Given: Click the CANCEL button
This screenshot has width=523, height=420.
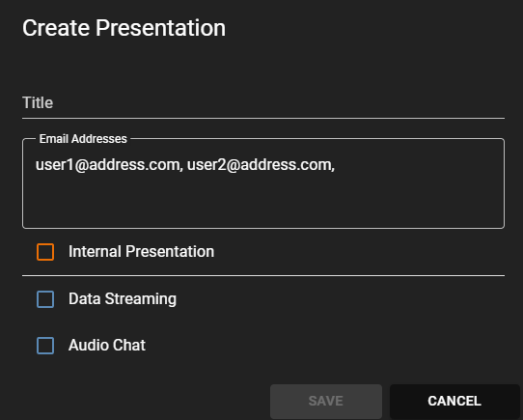Looking at the screenshot, I should point(454,401).
